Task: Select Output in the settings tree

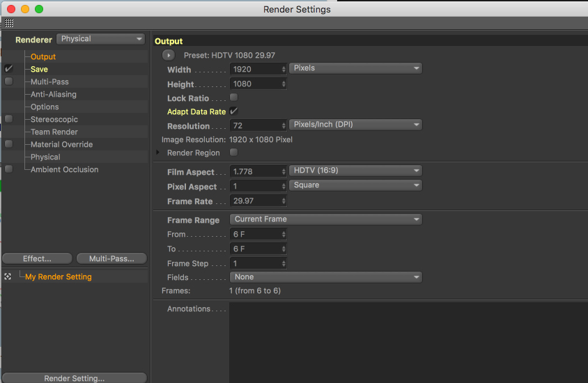Action: point(43,56)
